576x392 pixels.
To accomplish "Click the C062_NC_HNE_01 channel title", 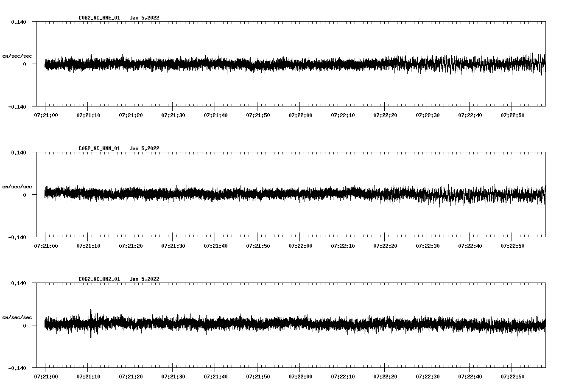I will tap(99, 18).
